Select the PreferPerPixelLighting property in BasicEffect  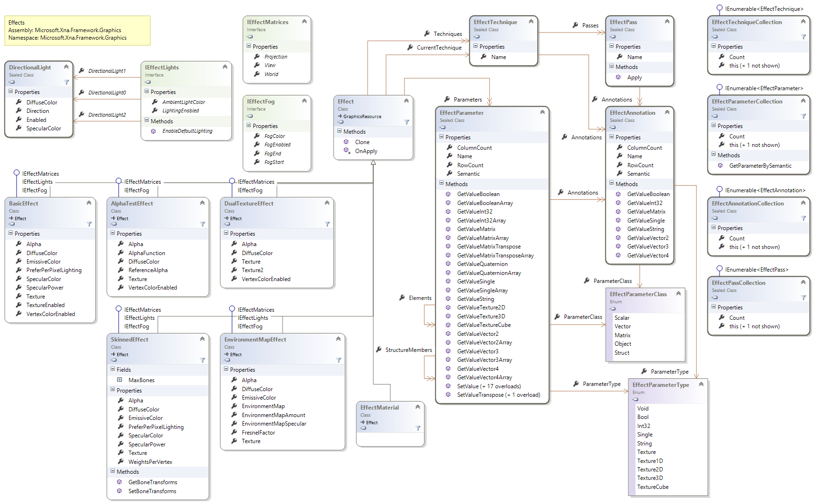click(x=54, y=270)
